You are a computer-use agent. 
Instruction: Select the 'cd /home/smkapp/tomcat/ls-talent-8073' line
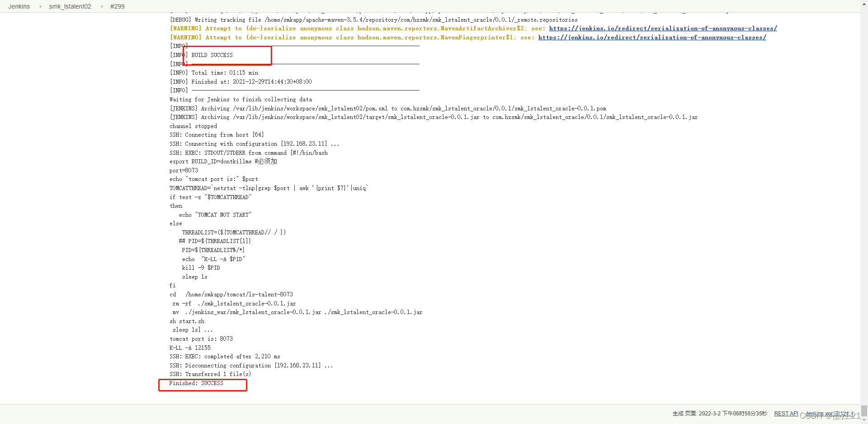click(231, 295)
